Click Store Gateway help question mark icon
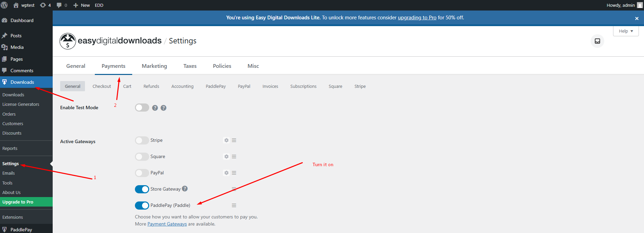Viewport: 644px width, 233px height. coord(185,189)
